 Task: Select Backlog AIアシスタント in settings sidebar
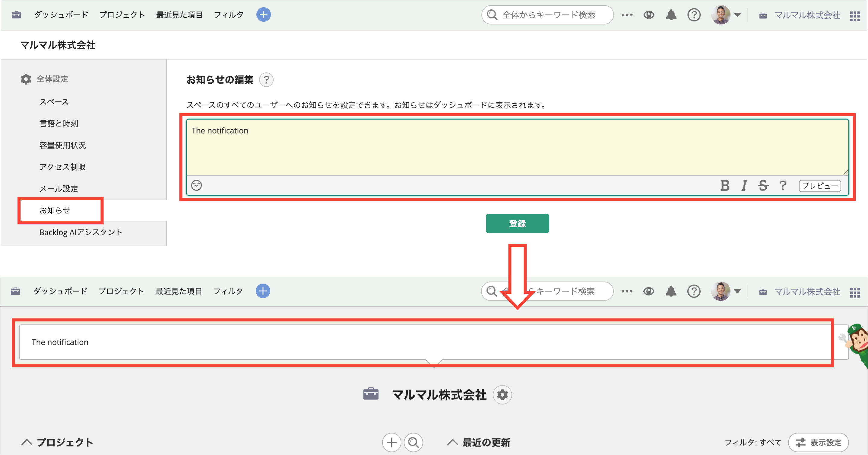click(81, 232)
